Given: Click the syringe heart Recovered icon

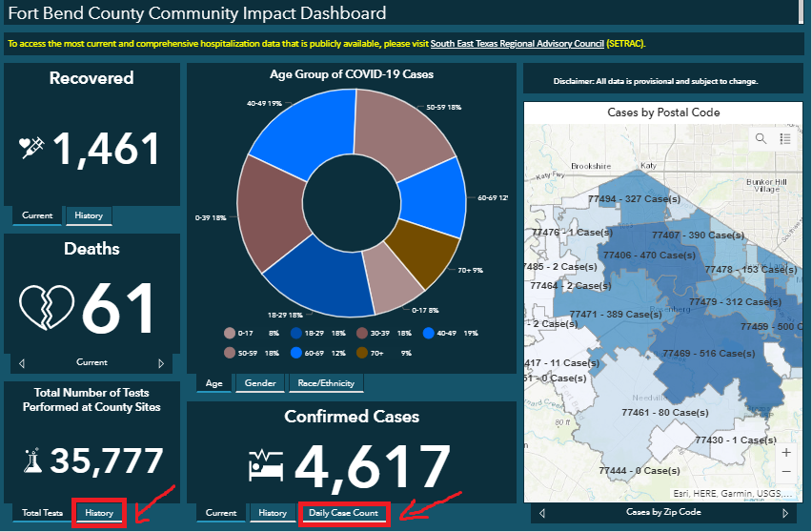Looking at the screenshot, I should 32,148.
